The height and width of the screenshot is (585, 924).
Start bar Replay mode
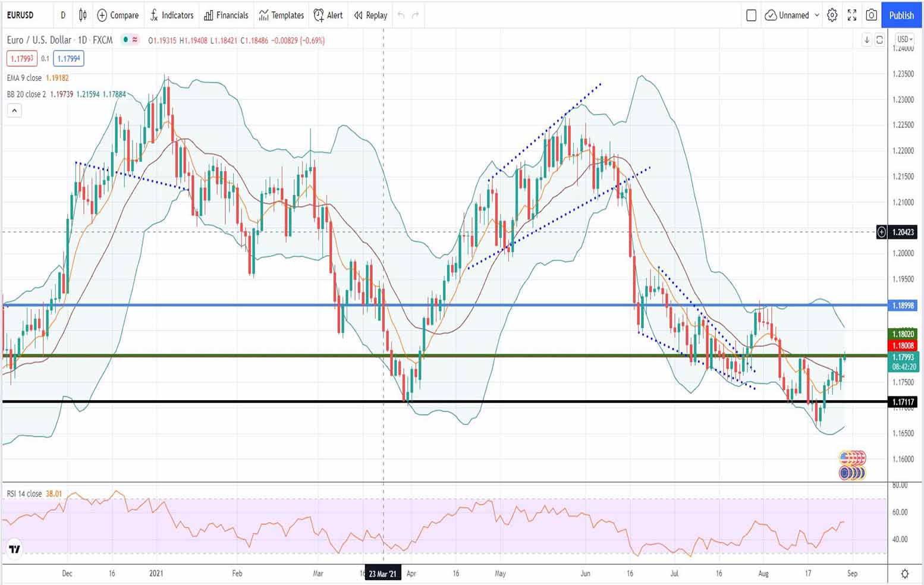pyautogui.click(x=370, y=15)
